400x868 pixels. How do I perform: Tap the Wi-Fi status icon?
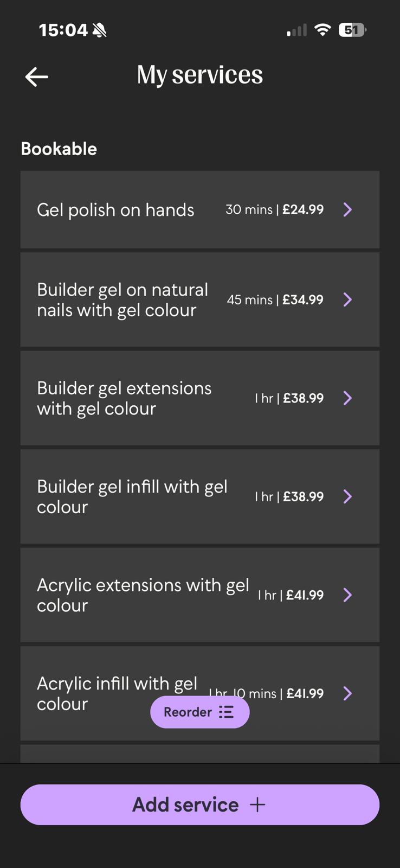pyautogui.click(x=322, y=30)
